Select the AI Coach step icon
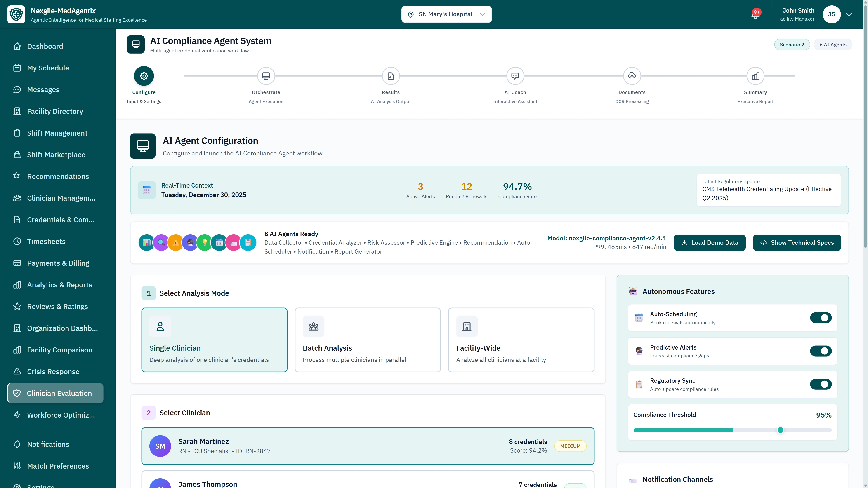Viewport: 868px width, 488px height. pyautogui.click(x=515, y=76)
